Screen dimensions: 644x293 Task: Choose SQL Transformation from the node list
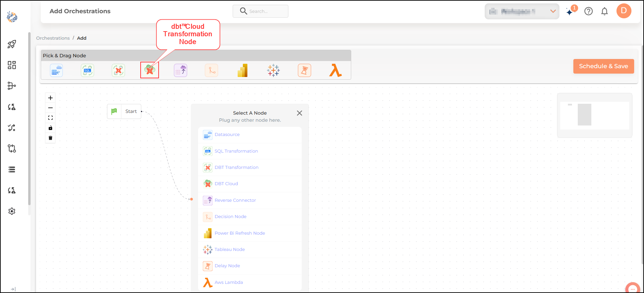250,151
